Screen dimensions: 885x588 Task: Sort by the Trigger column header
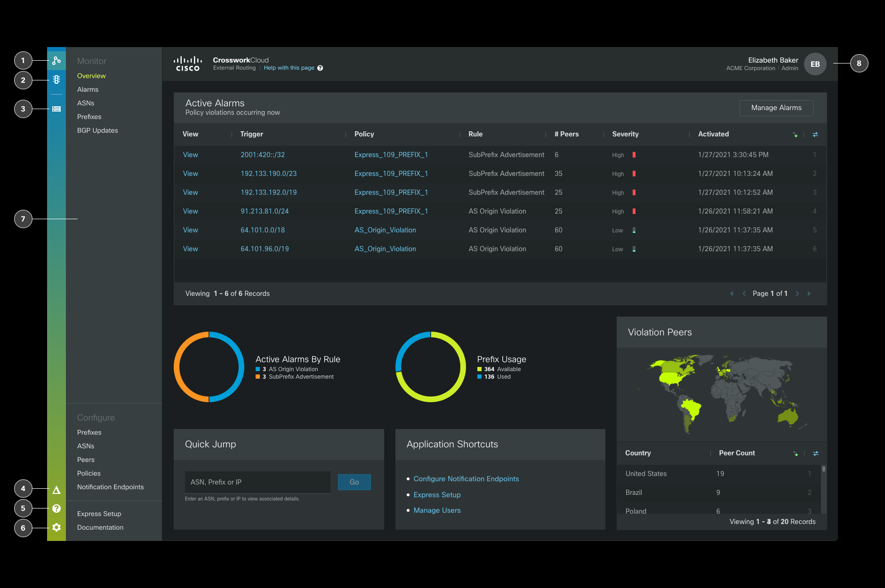tap(252, 134)
